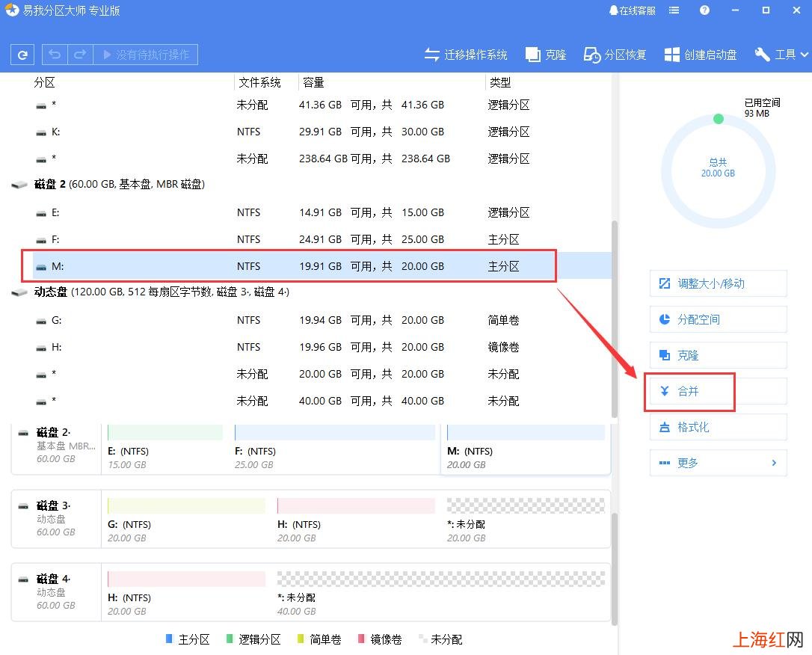Select the 40.00 GB unallocated list row
This screenshot has width=812, height=655.
(x=321, y=401)
